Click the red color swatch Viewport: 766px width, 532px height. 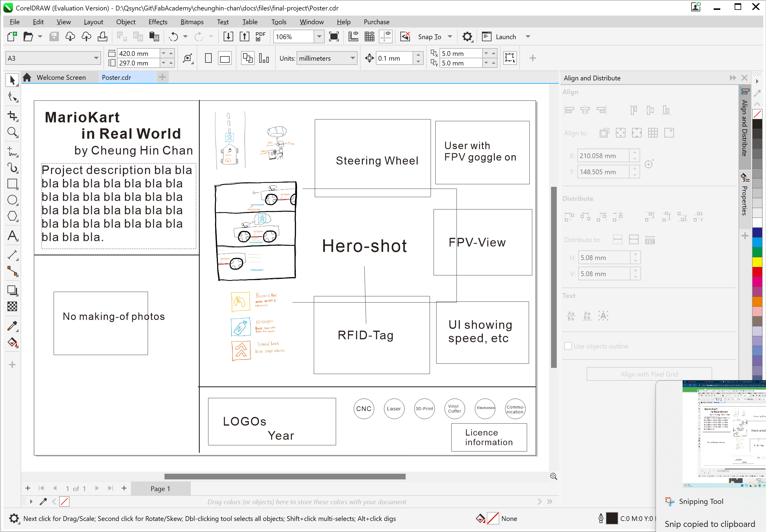coord(757,272)
